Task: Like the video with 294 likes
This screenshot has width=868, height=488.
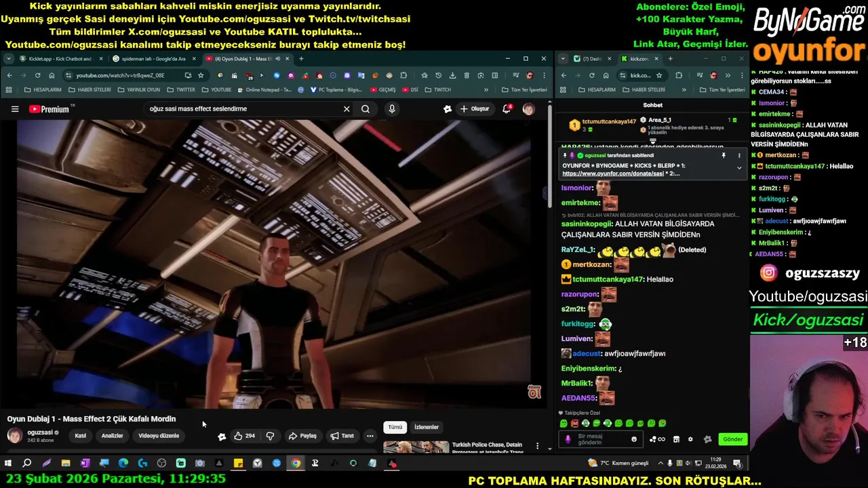Action: click(245, 436)
